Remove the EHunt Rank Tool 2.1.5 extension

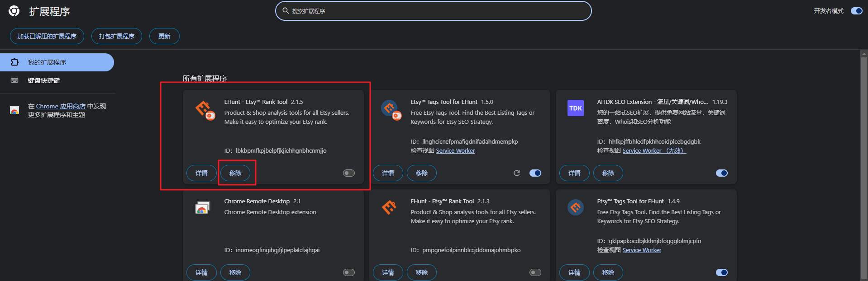coord(235,173)
